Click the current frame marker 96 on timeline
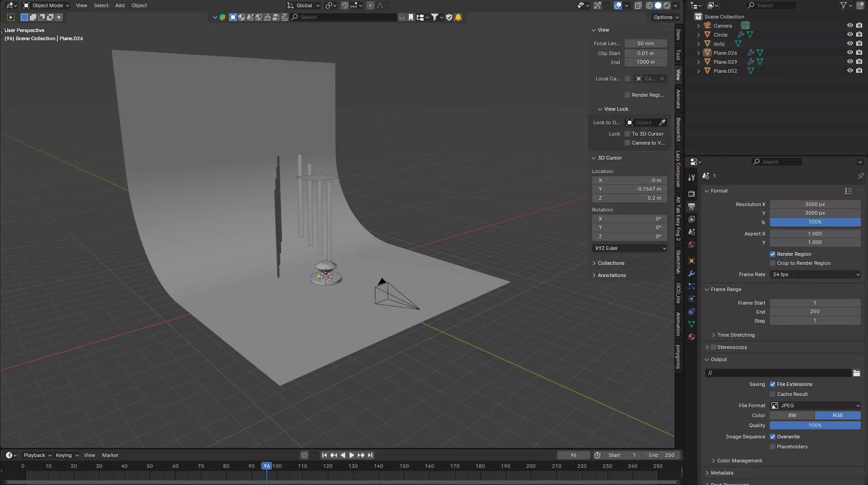 pos(267,466)
